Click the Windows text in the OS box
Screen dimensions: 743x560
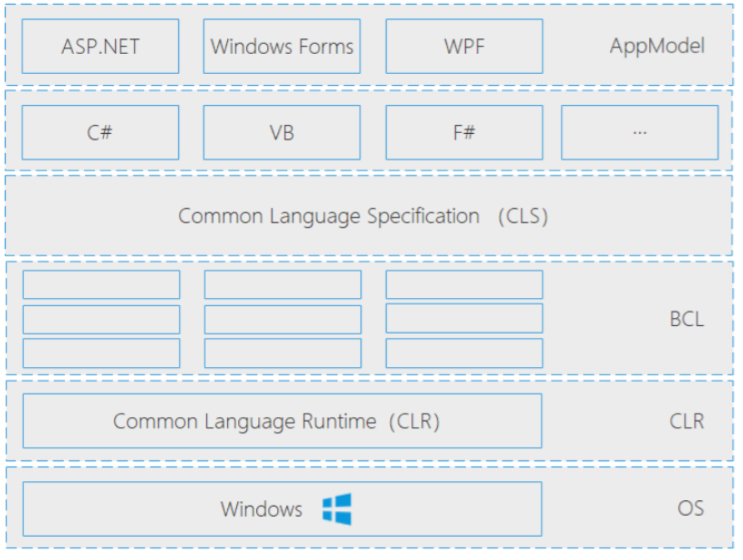pos(261,509)
